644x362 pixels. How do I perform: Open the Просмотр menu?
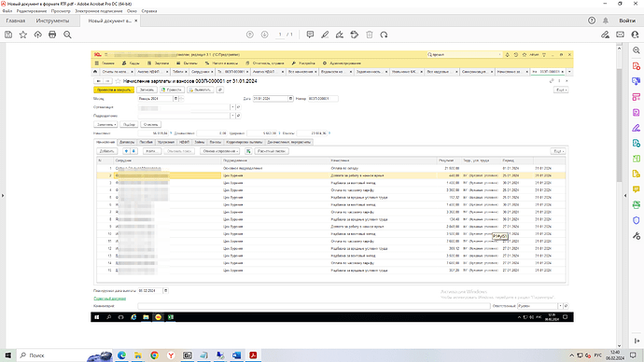click(x=61, y=11)
